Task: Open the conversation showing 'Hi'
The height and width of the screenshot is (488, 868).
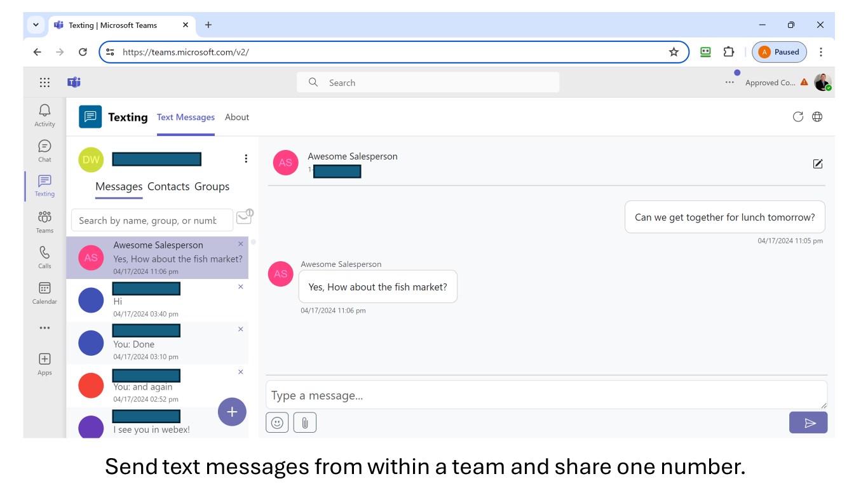Action: click(157, 301)
